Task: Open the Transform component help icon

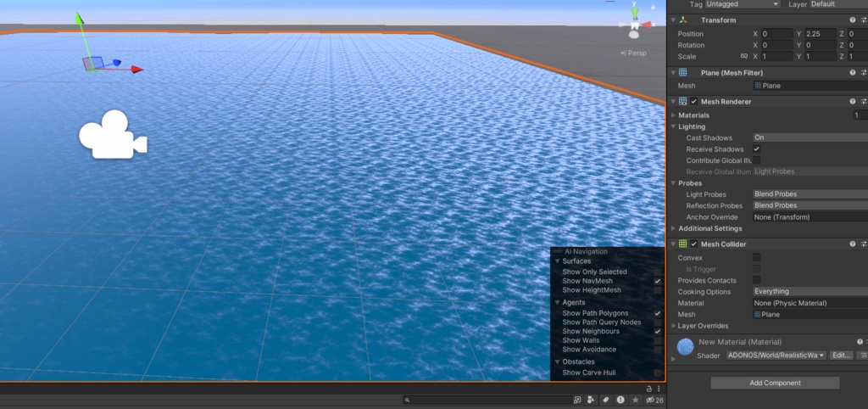Action: pyautogui.click(x=853, y=20)
